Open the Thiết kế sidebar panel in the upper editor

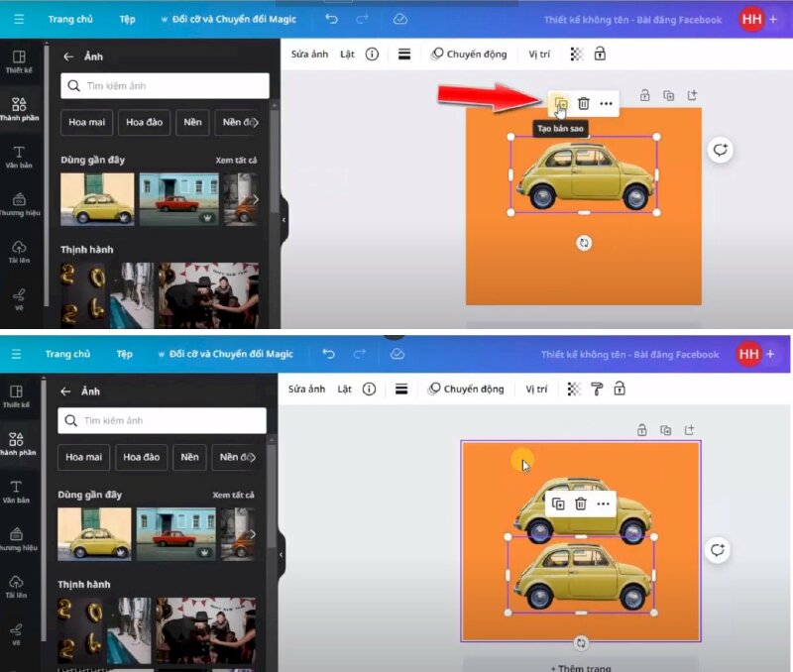(18, 61)
